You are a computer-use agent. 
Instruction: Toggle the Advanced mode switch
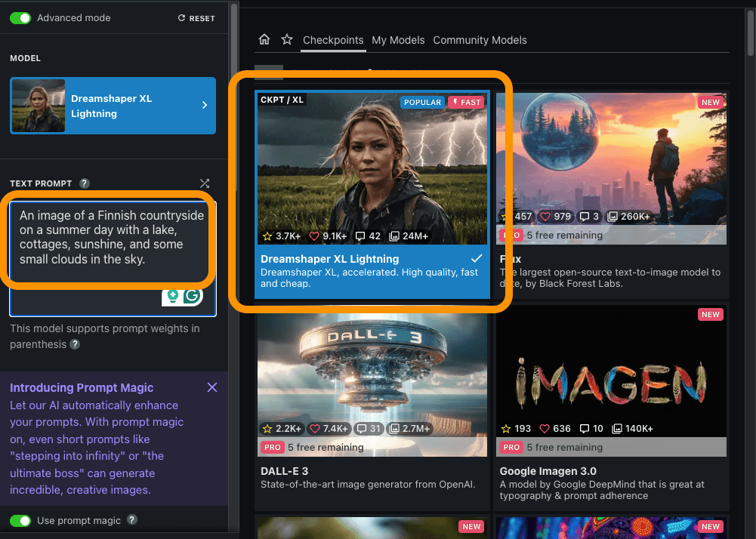[x=20, y=18]
